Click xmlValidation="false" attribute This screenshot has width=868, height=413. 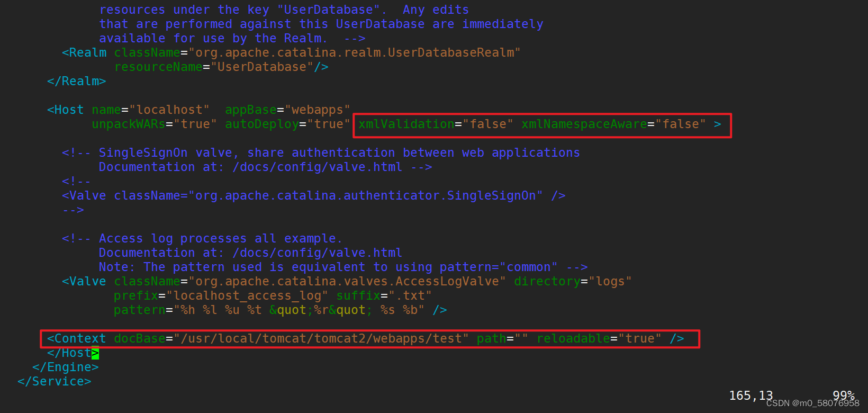436,124
